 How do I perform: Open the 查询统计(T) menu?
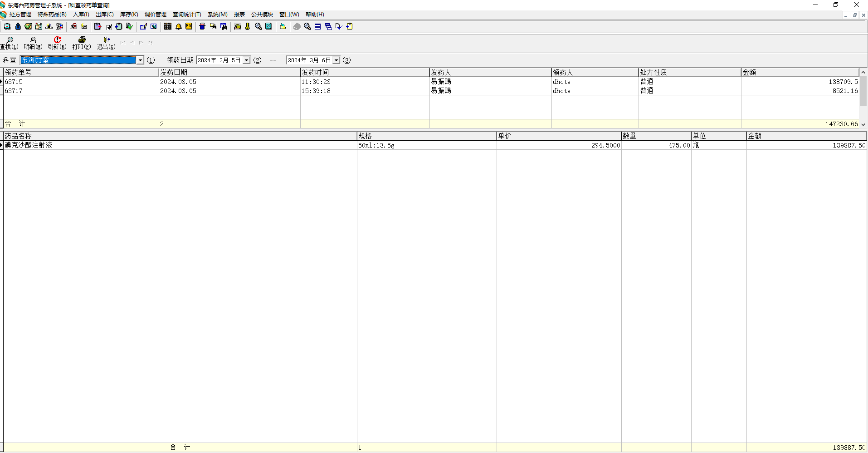coord(187,15)
